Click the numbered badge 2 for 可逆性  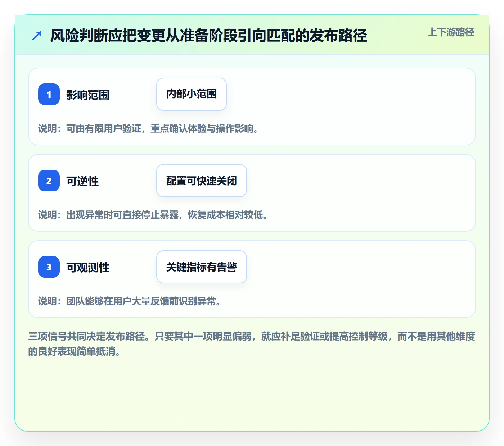tap(49, 181)
